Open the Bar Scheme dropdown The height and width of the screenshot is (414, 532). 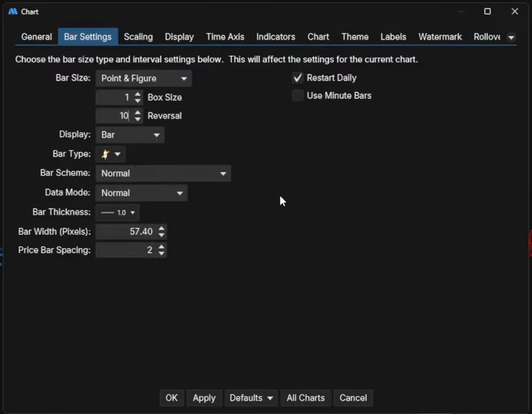[163, 173]
